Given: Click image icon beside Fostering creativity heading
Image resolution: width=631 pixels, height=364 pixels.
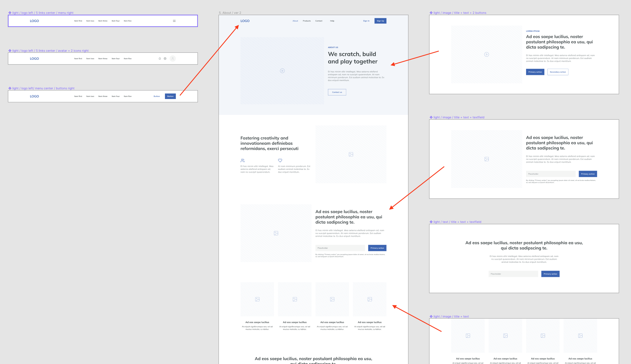Looking at the screenshot, I should pos(351,154).
